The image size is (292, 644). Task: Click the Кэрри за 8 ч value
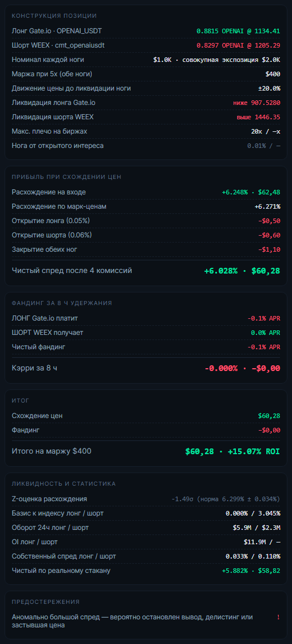tap(242, 368)
